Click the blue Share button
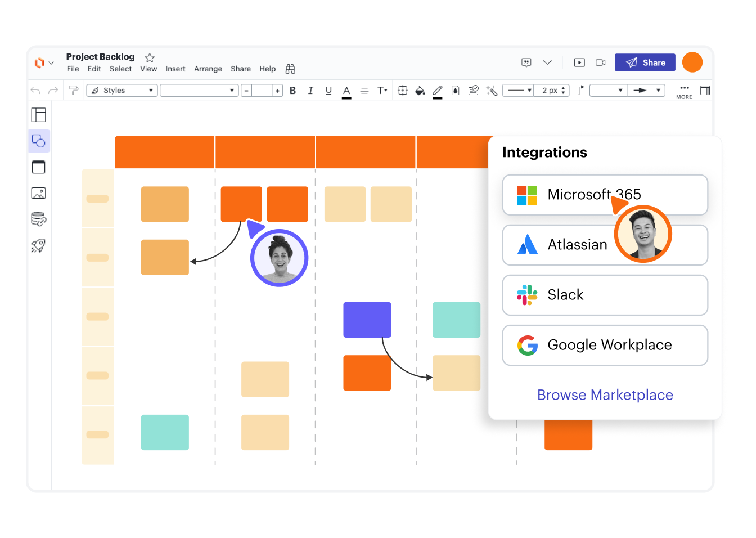The image size is (756, 538). (x=645, y=62)
